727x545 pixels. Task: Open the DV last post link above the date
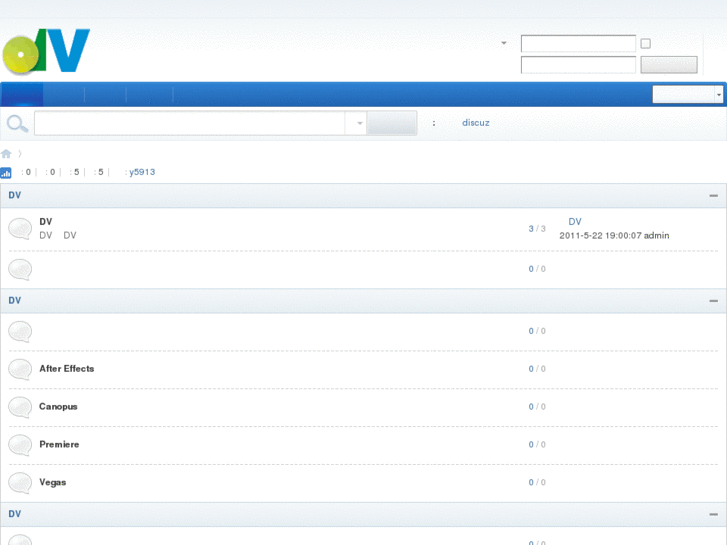(x=575, y=222)
